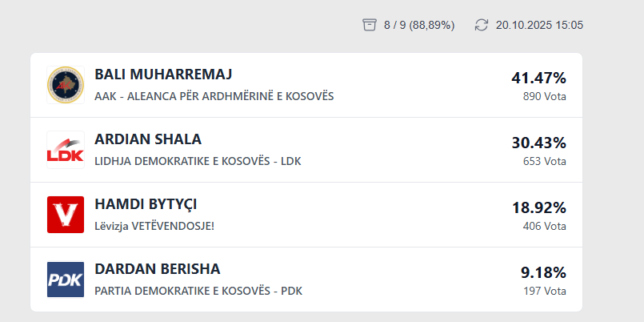Screen dimensions: 644x322
Task: Select candidate Hamdi Bytyçi
Action: tap(146, 204)
